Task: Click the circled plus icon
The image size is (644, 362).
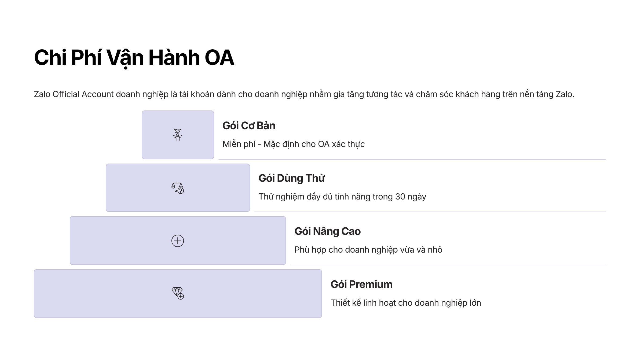Action: 178,241
